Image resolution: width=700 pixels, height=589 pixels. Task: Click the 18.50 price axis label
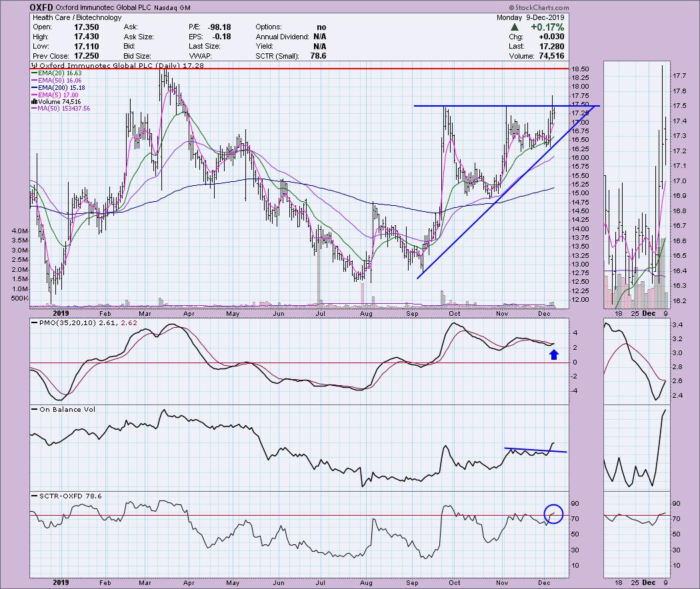580,69
